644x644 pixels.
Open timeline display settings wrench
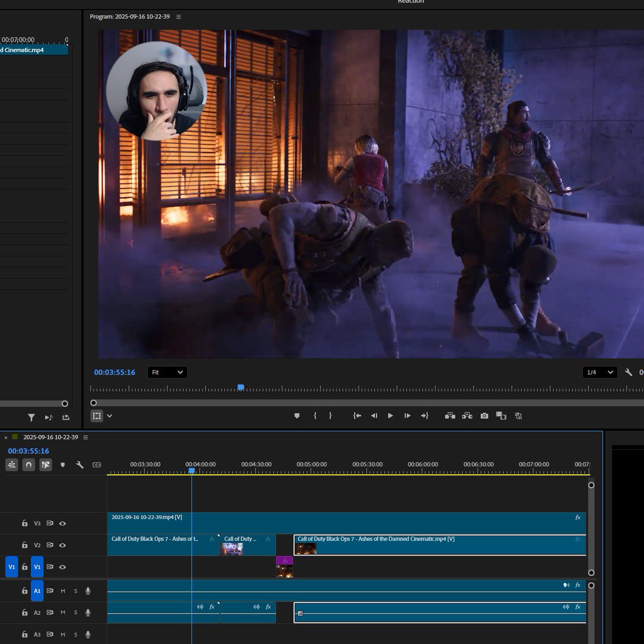(x=79, y=465)
